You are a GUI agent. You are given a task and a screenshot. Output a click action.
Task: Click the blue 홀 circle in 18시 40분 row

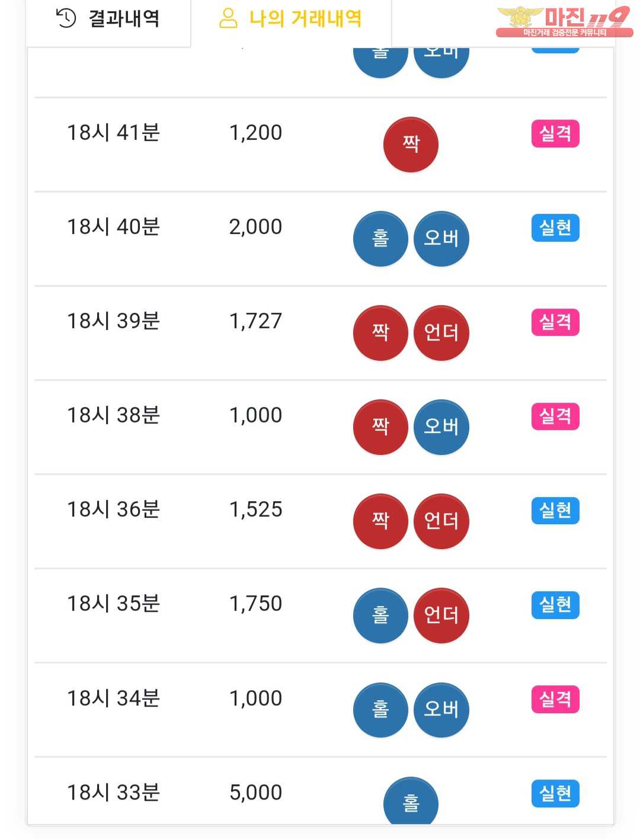click(380, 239)
